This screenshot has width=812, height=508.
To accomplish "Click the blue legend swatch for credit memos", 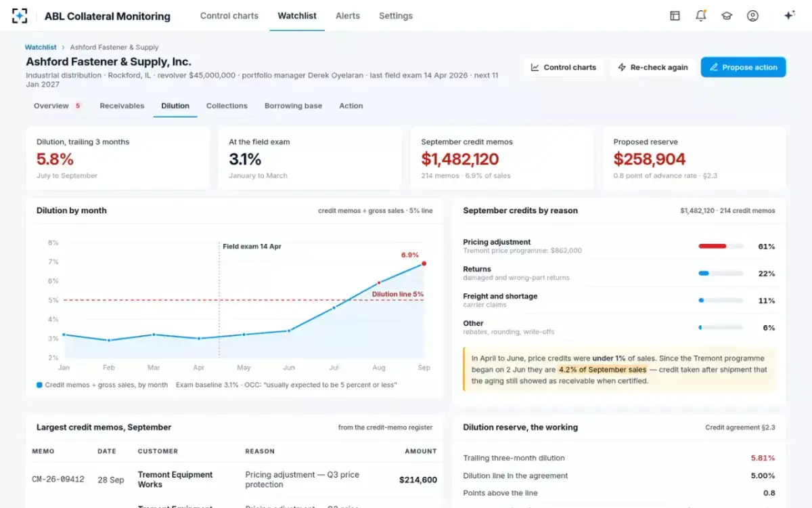I will pos(39,385).
